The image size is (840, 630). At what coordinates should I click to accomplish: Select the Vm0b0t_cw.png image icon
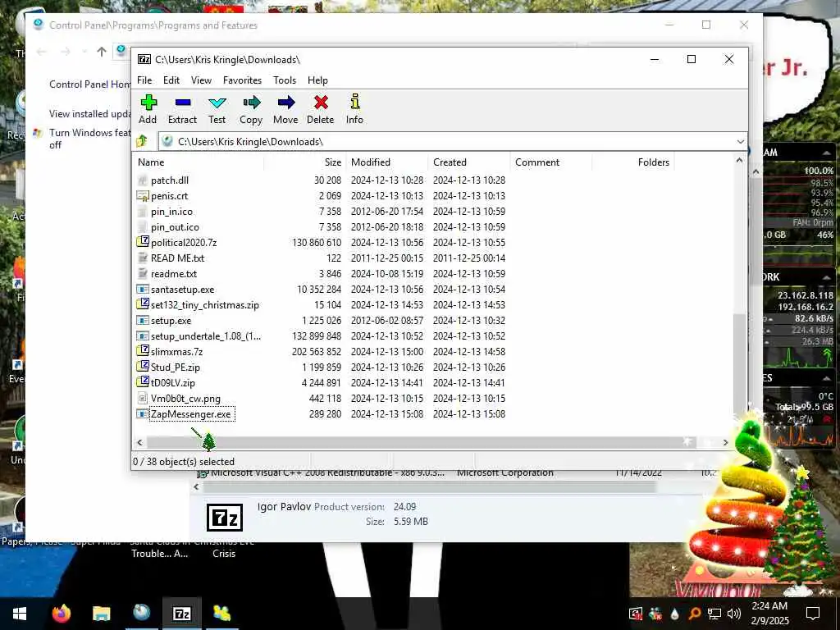point(143,398)
